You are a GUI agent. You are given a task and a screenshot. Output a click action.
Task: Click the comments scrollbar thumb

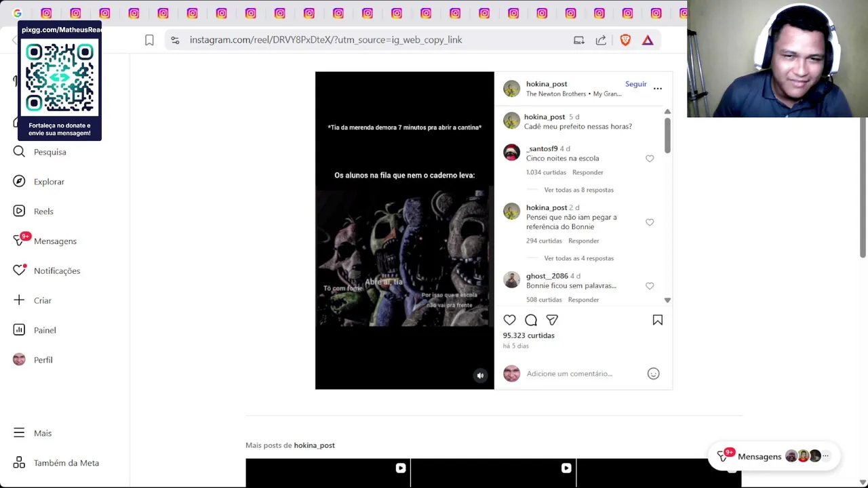(667, 134)
